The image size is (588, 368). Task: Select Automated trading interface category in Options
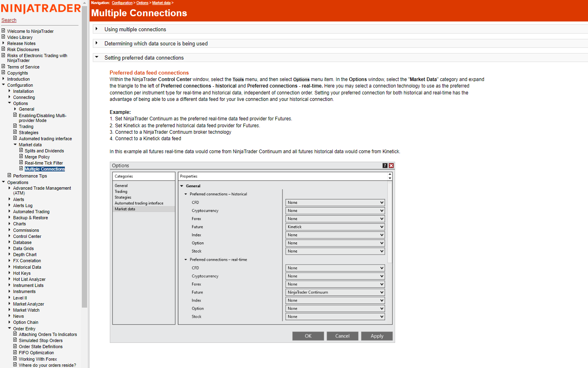139,203
